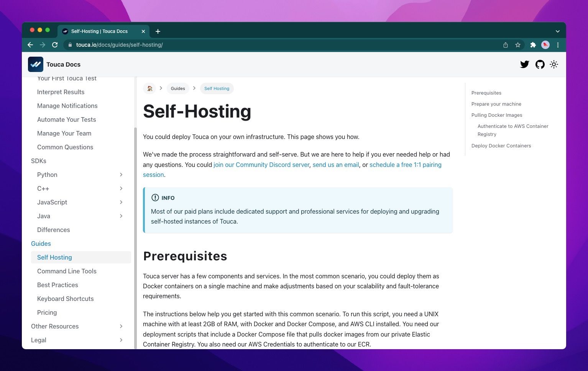Jump to Deploy Docker Containers section

point(501,146)
